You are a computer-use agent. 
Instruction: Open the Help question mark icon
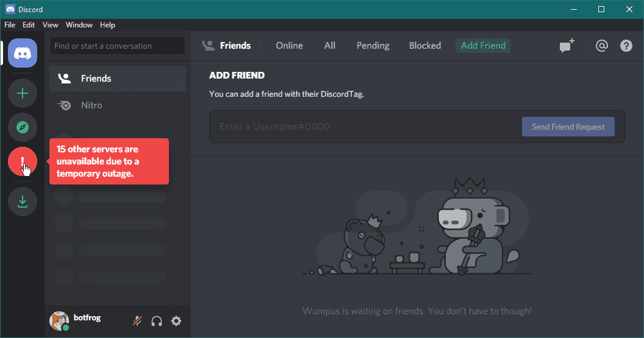pyautogui.click(x=626, y=46)
